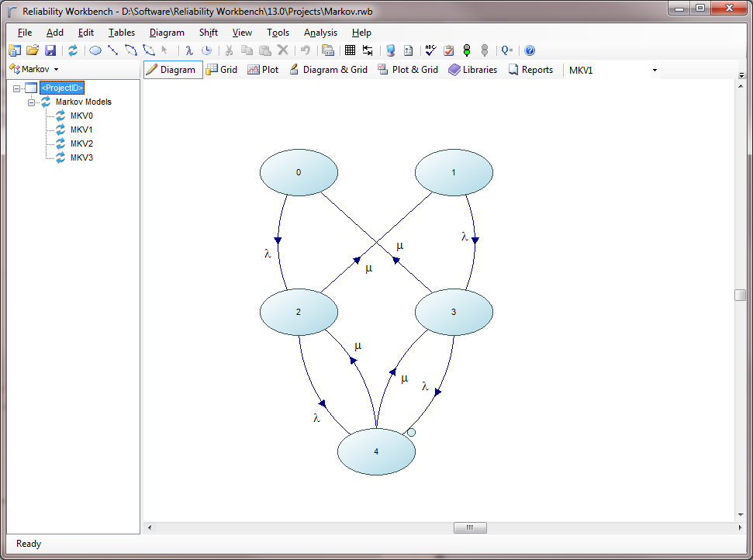Click the Libraries button

tap(473, 69)
